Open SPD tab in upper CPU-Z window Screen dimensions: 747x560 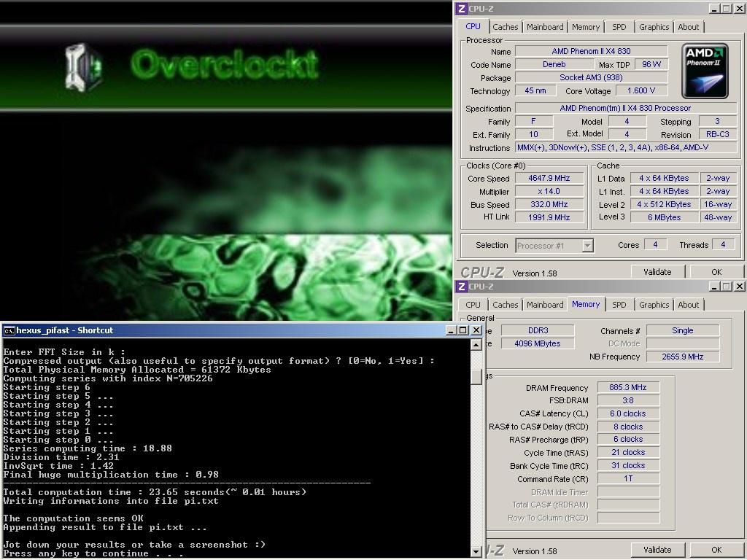[619, 27]
